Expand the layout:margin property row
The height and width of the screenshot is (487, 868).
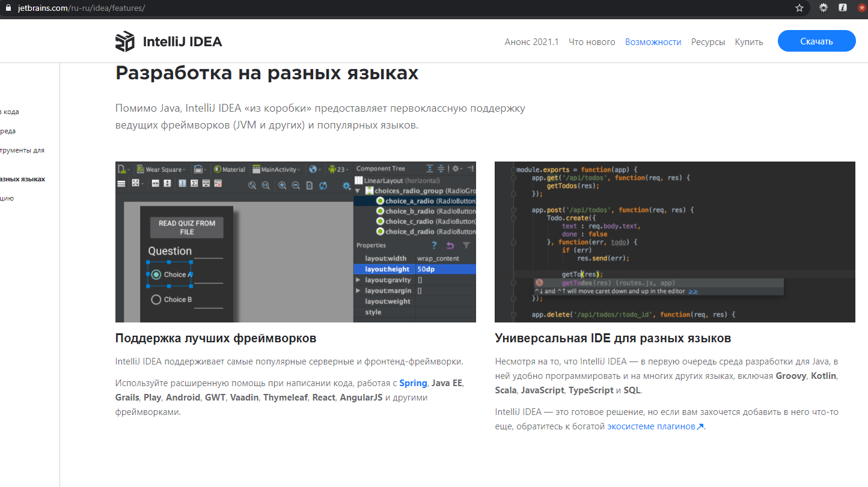(359, 291)
